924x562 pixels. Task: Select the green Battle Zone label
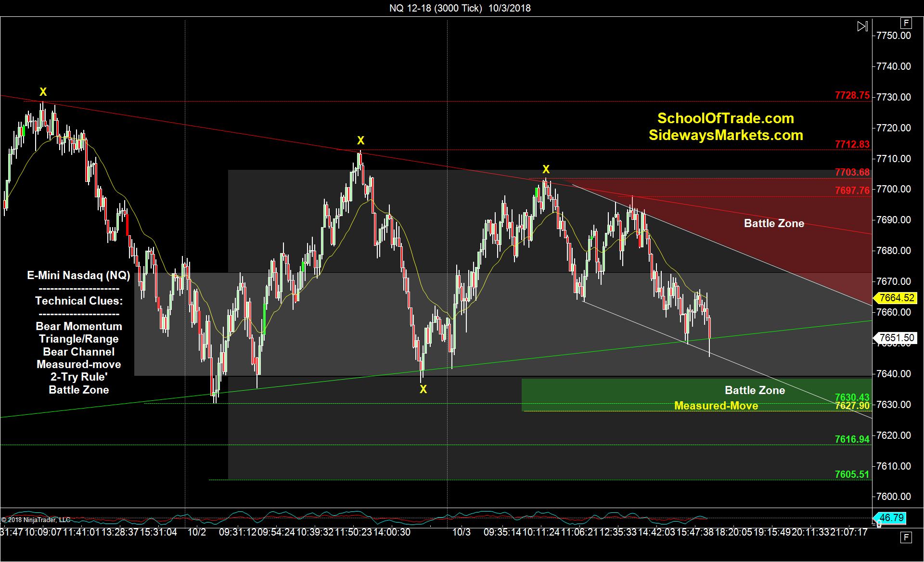point(755,390)
